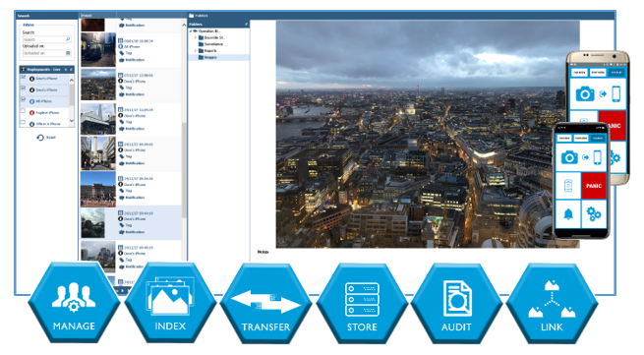Click the Reset circular arrow icon

coord(40,138)
